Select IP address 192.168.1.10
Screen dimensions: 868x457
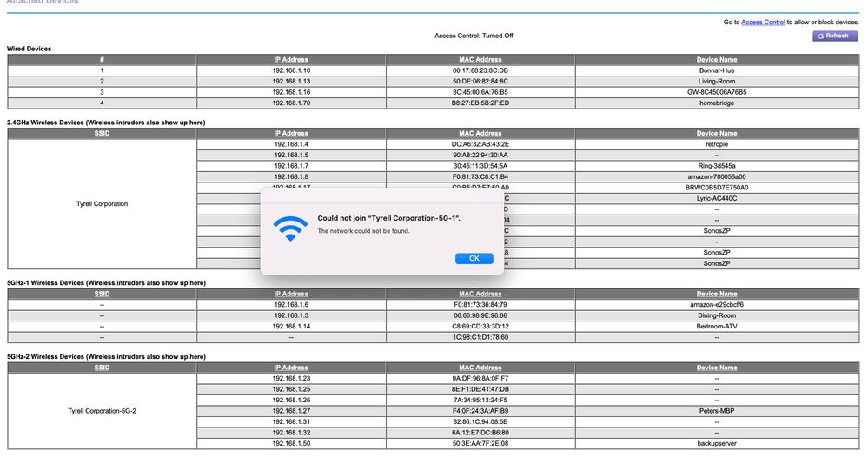(x=290, y=70)
